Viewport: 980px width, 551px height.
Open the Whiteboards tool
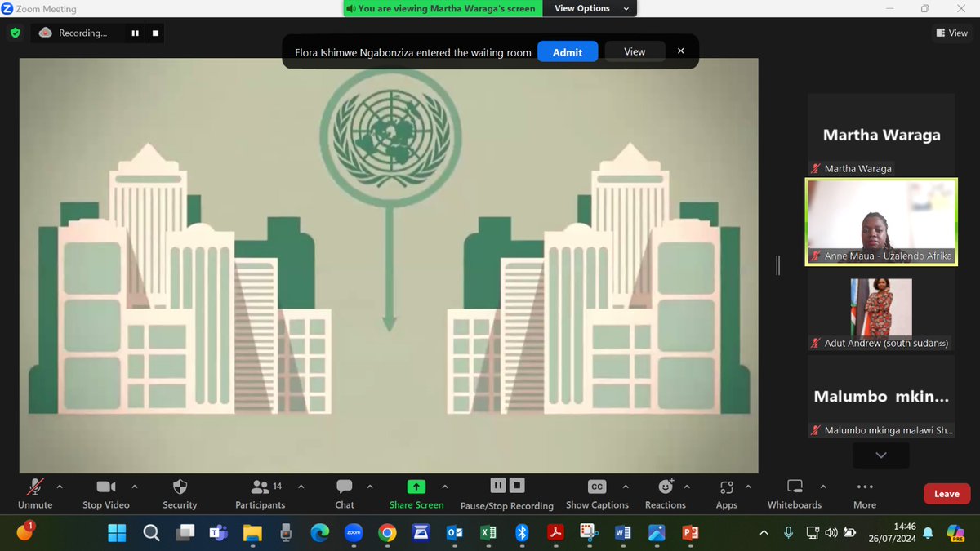coord(795,494)
